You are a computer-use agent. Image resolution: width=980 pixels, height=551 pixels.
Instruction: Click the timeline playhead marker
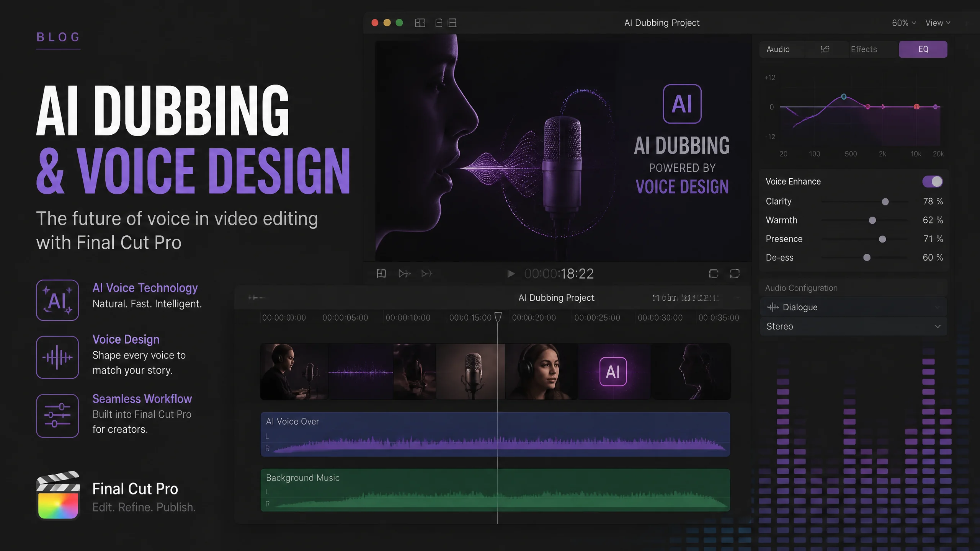498,317
